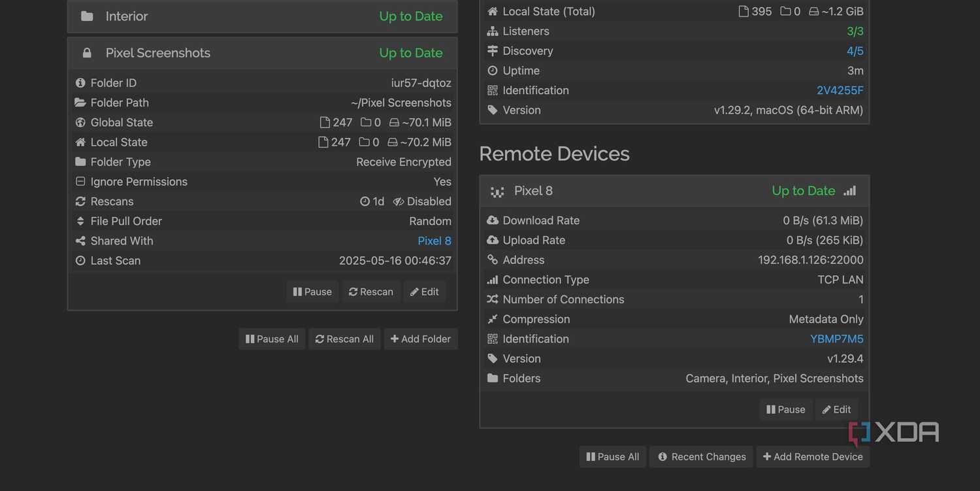Click the info icon next to Folder ID
Image resolution: width=980 pixels, height=491 pixels.
(80, 83)
